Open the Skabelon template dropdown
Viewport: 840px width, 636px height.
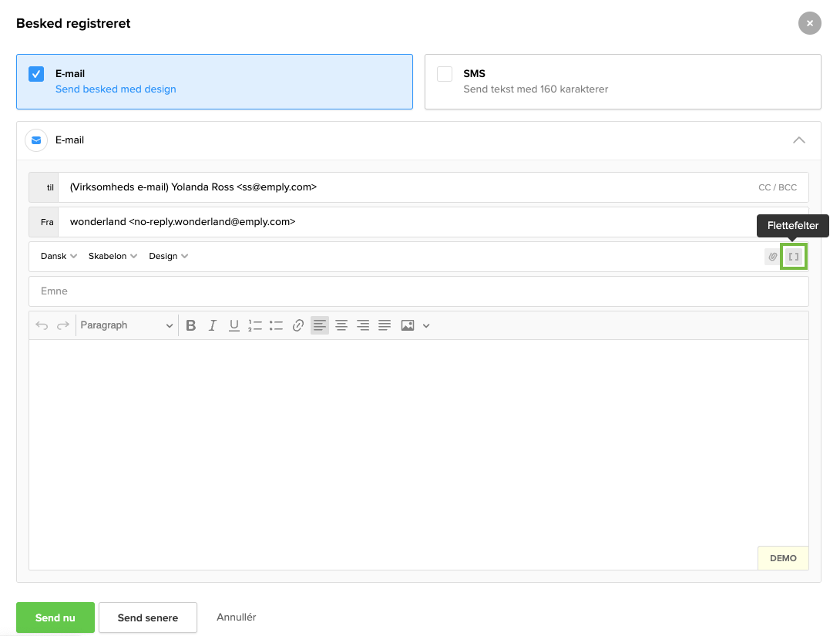click(113, 256)
